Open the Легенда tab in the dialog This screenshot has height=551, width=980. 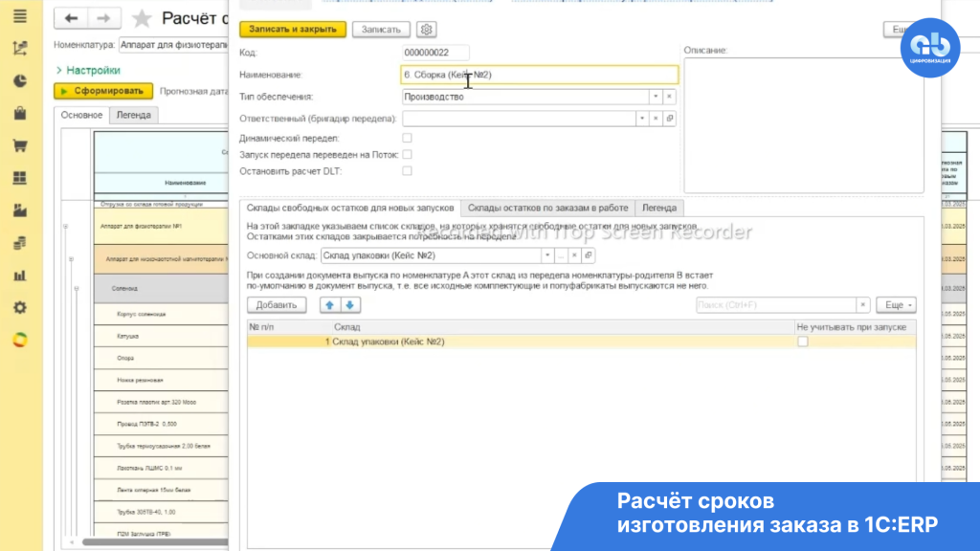tap(659, 208)
